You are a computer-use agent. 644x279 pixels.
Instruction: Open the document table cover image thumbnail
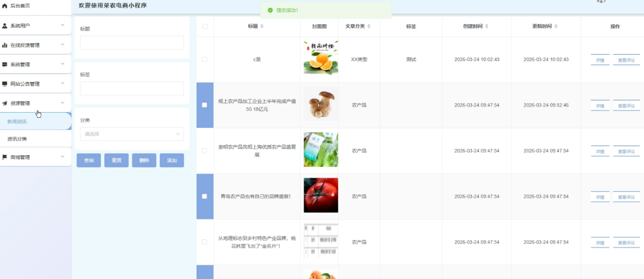320,241
